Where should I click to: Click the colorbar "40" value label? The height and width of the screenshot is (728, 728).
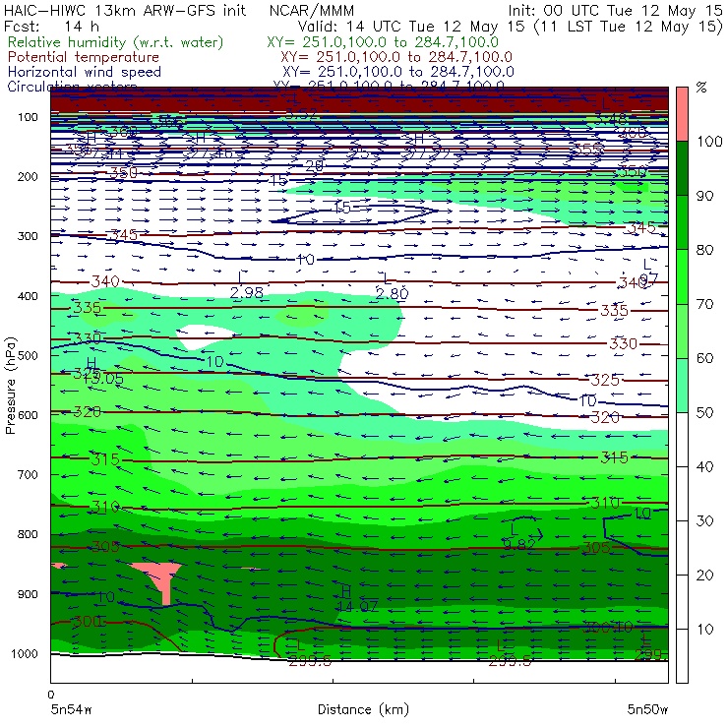click(704, 466)
